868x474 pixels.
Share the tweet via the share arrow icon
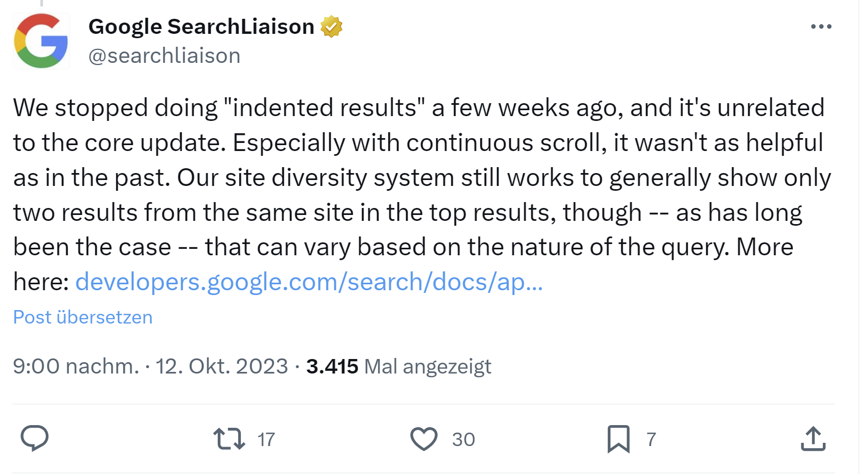[814, 439]
